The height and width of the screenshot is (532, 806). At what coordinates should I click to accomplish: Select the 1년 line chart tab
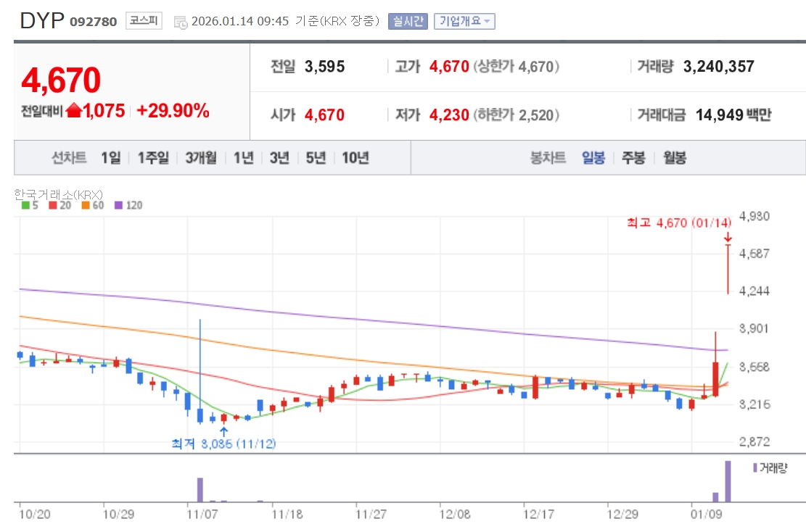(244, 158)
